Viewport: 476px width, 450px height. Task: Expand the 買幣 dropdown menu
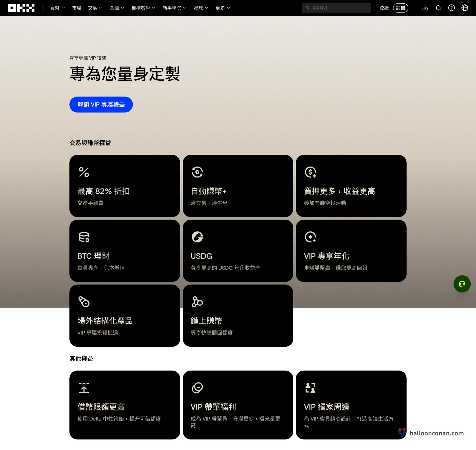[x=57, y=8]
